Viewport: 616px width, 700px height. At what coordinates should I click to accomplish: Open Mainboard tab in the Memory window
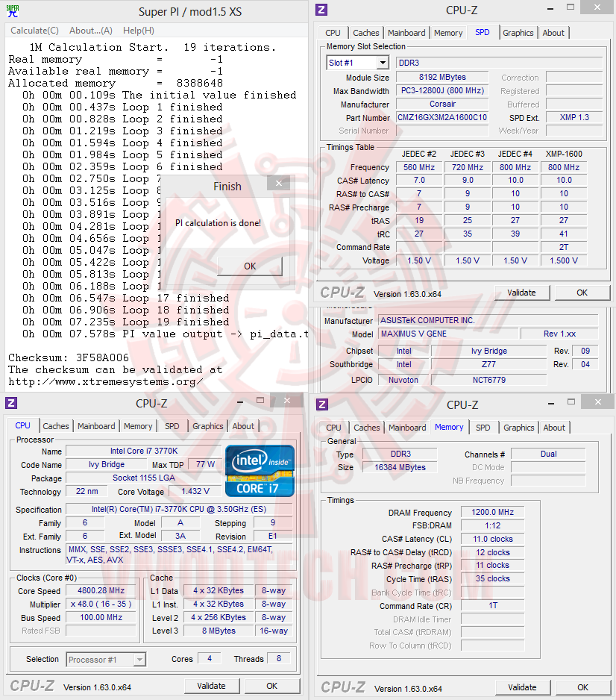tap(407, 427)
